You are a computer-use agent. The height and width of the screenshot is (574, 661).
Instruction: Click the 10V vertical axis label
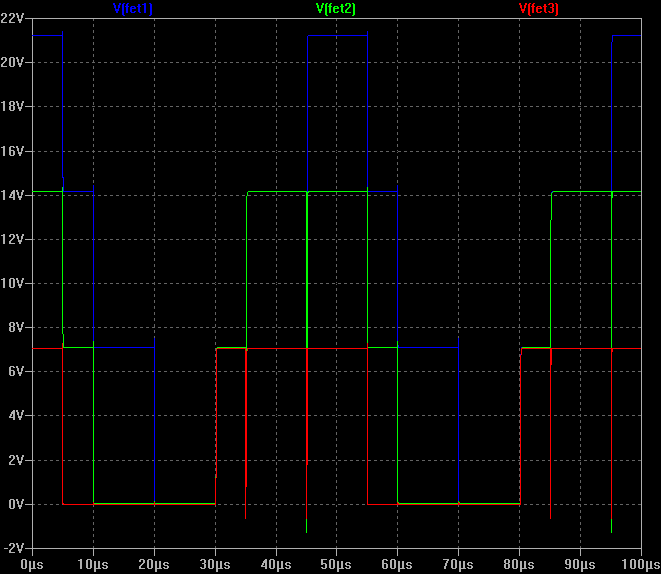12,283
